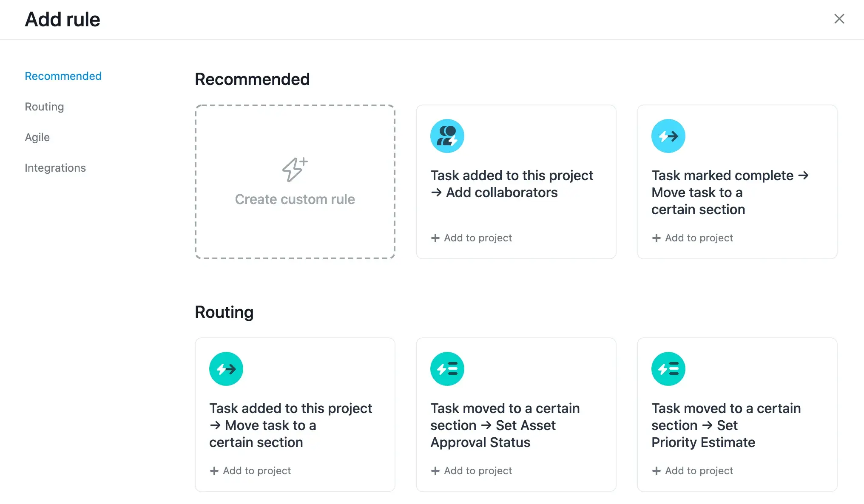864x504 pixels.
Task: Select the Integrations tab
Action: tap(54, 167)
